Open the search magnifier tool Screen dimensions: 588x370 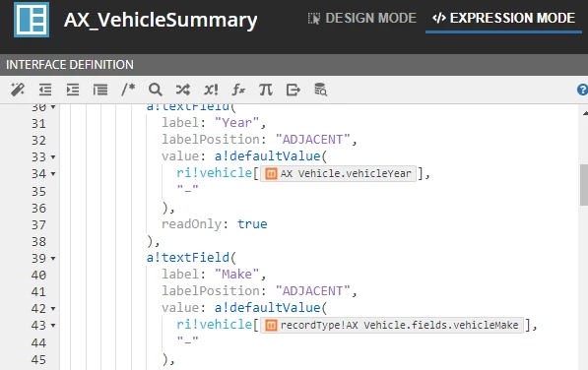(x=156, y=90)
